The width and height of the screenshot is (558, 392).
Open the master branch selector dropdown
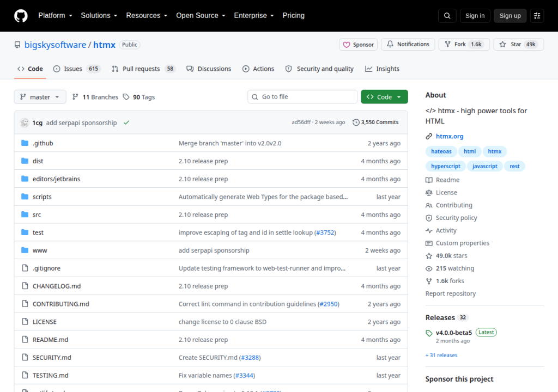[x=40, y=97]
